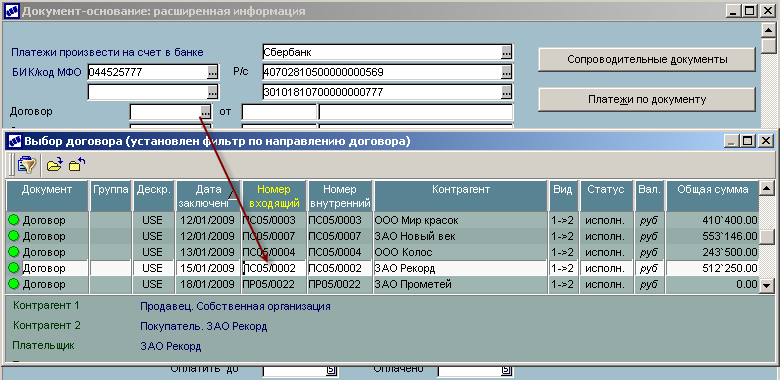This screenshot has width=780, height=380.
Task: Click green status circle of ЗАО Рекорд row
Action: (x=14, y=268)
